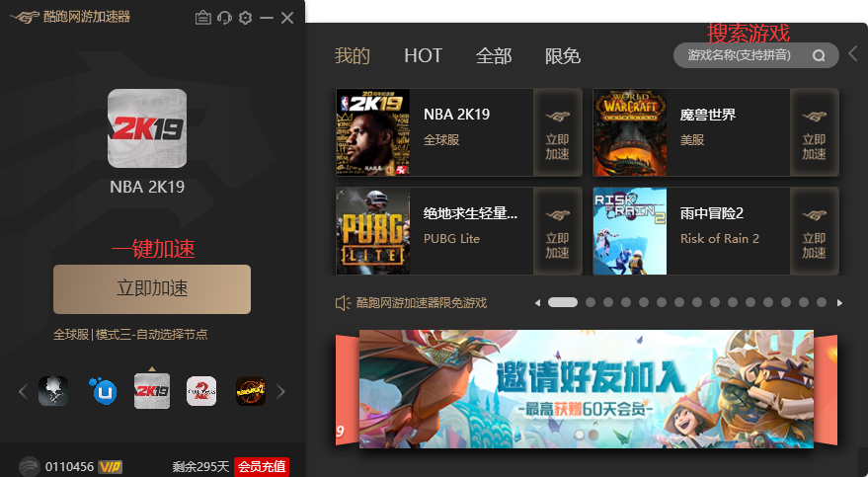Open the settings gear icon
This screenshot has width=868, height=477.
click(x=245, y=18)
